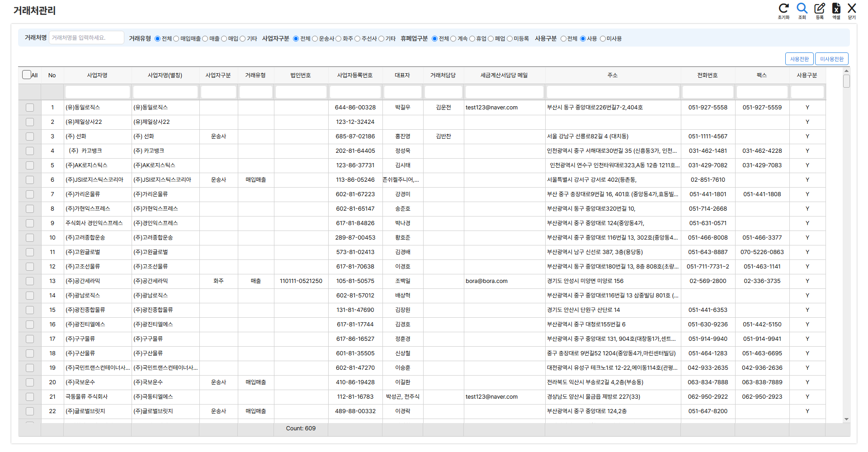Check the box for row (주)공간세라믹
The height and width of the screenshot is (452, 868).
click(x=30, y=281)
